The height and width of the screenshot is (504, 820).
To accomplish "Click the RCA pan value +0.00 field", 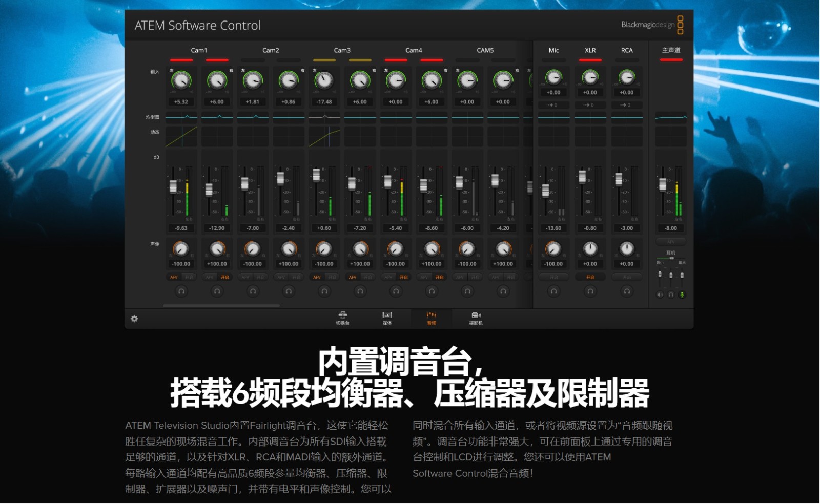I will click(627, 264).
